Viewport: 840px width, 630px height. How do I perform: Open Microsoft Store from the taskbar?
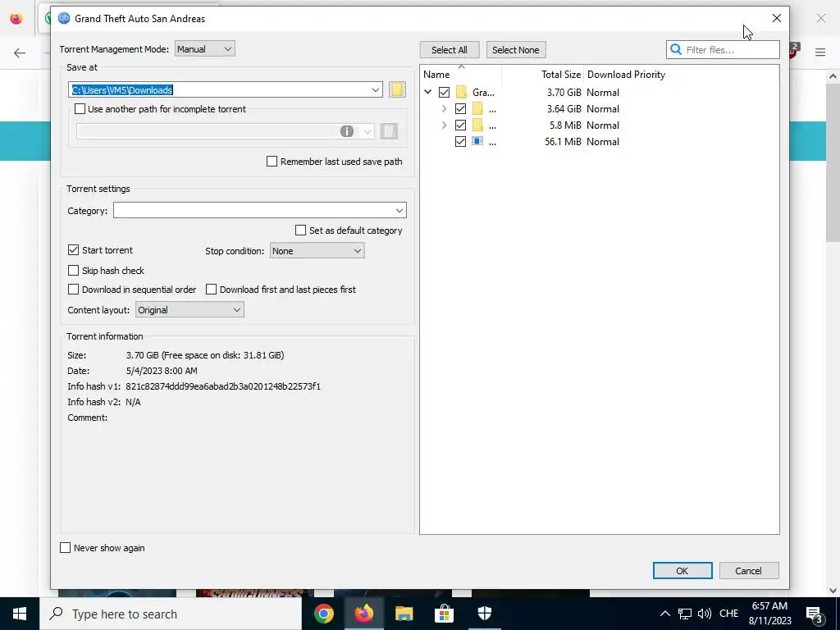click(444, 614)
